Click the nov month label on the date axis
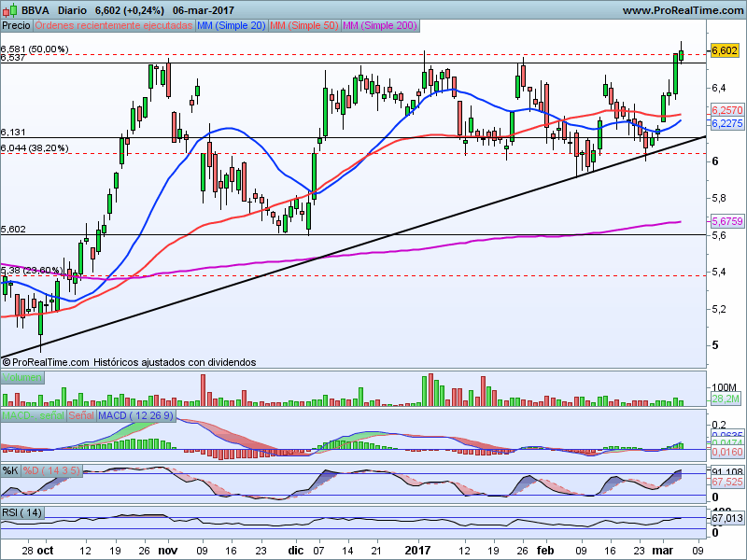Viewport: 747px width, 560px height. coord(168,551)
